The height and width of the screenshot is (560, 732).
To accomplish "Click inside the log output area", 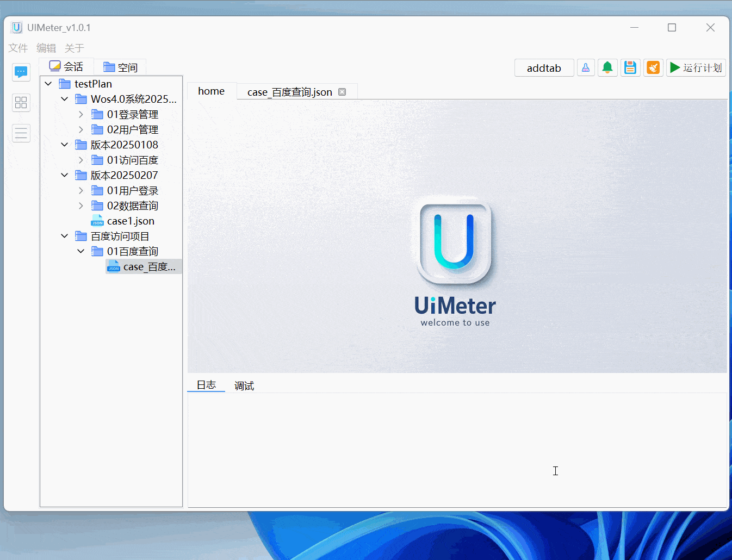I will tap(457, 450).
